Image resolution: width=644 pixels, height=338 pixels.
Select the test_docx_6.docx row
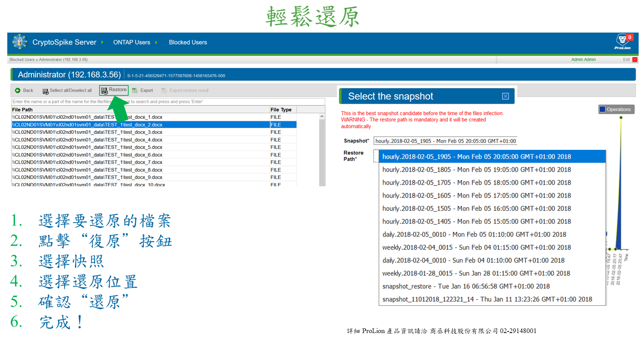[x=154, y=155]
